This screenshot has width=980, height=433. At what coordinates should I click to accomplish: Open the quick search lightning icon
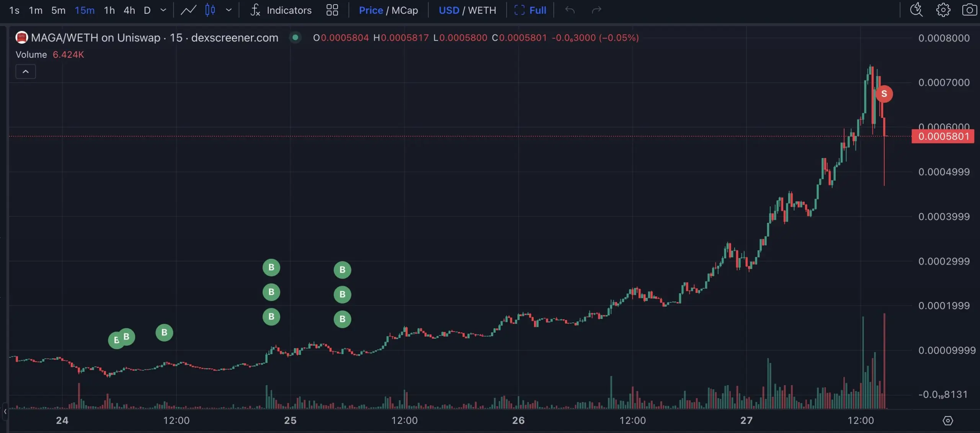pos(916,10)
